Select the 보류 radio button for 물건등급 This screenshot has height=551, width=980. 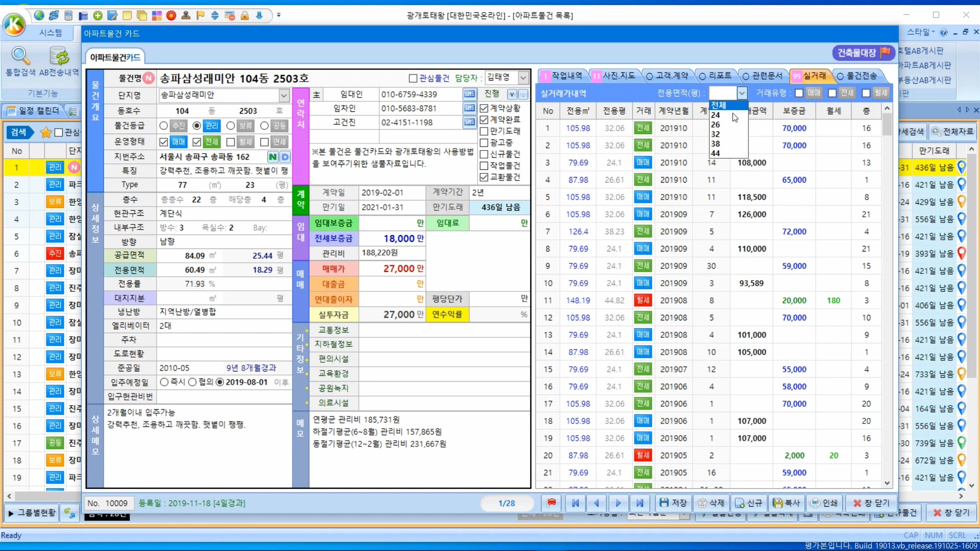click(x=231, y=126)
